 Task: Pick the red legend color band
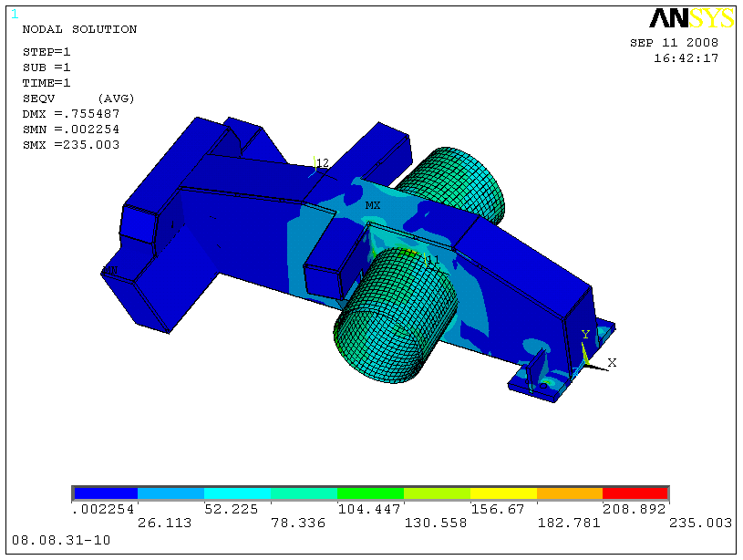tap(635, 493)
